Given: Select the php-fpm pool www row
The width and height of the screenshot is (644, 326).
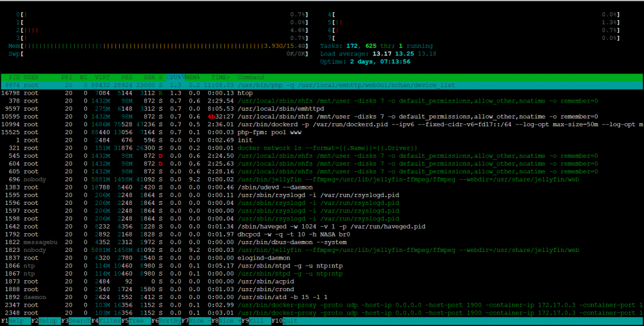Looking at the screenshot, I should coord(322,132).
